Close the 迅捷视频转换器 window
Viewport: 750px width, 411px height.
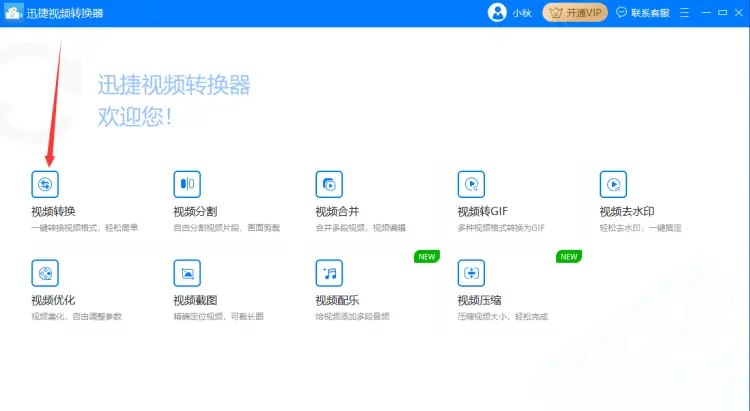point(739,13)
